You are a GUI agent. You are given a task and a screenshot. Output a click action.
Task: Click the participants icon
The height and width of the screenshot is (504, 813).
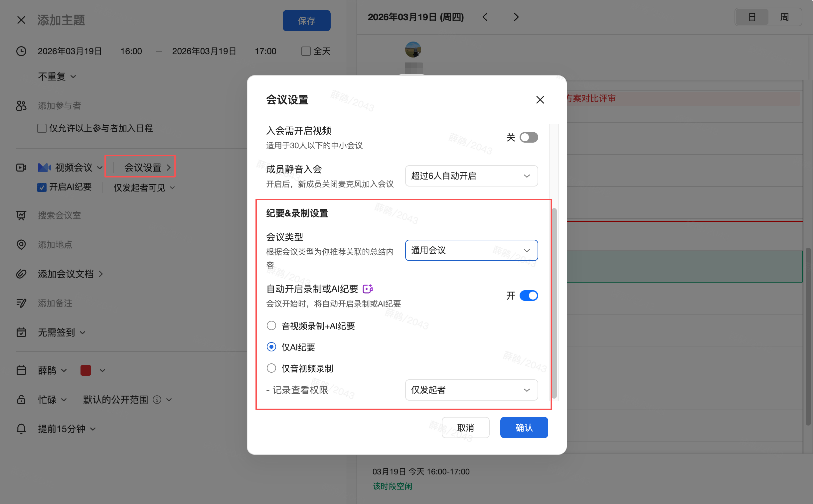click(x=21, y=106)
